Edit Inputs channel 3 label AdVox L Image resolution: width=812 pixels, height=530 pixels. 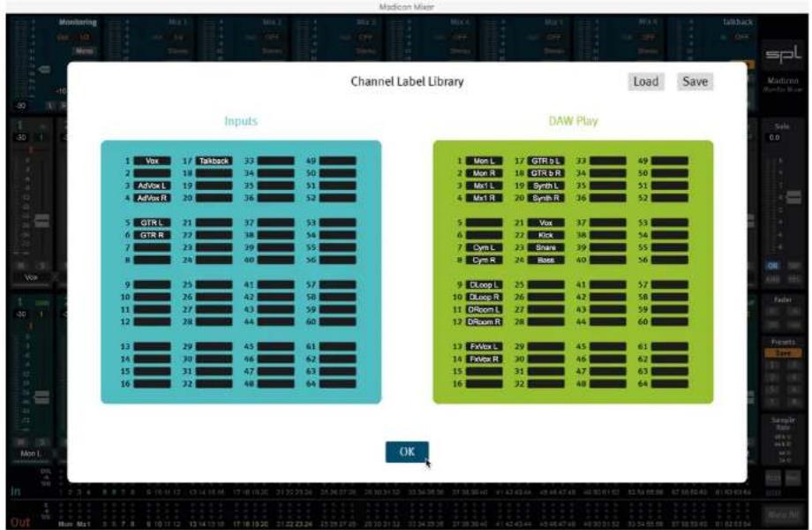(152, 185)
